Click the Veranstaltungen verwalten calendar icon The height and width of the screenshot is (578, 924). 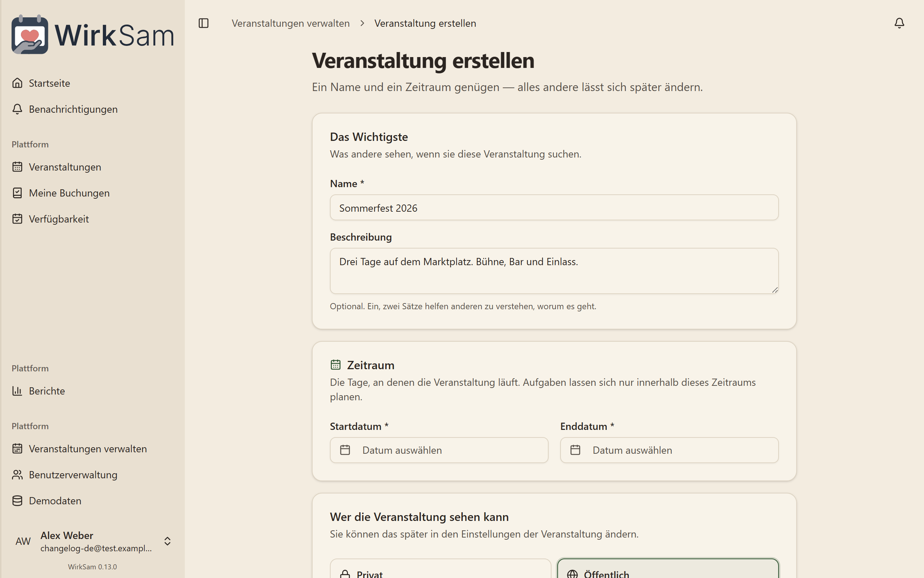pyautogui.click(x=17, y=448)
